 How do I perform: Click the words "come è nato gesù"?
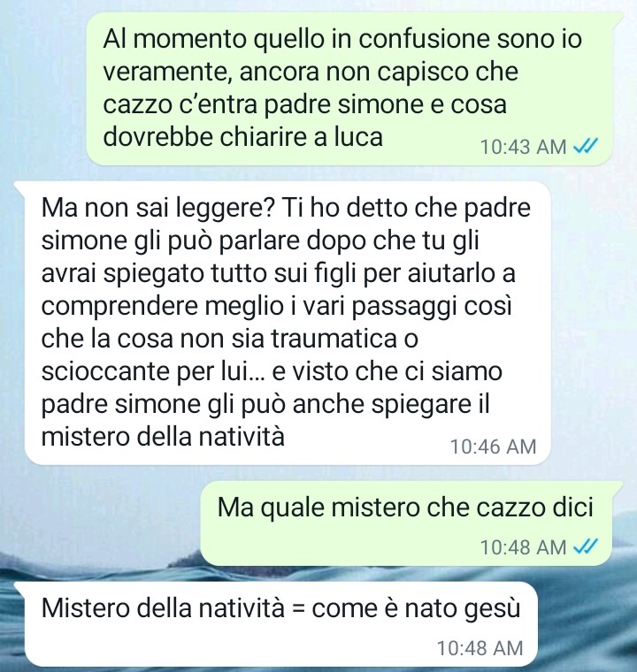pyautogui.click(x=416, y=608)
